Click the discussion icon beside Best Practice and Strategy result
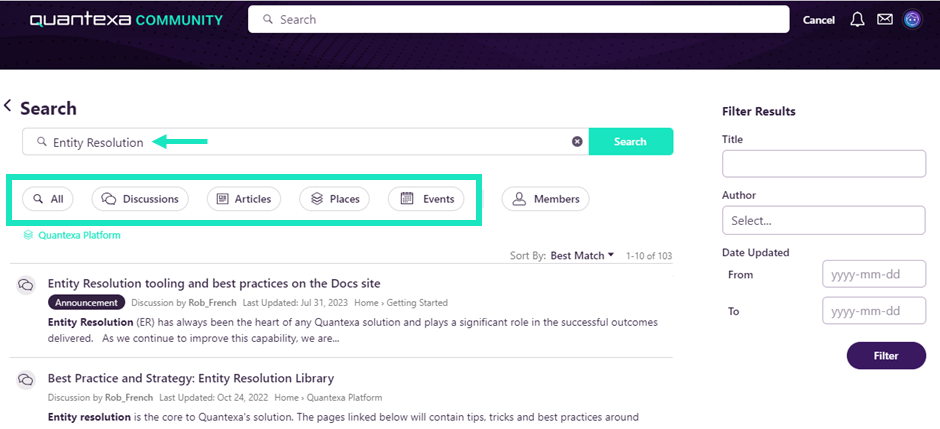940x429 pixels. 25,380
